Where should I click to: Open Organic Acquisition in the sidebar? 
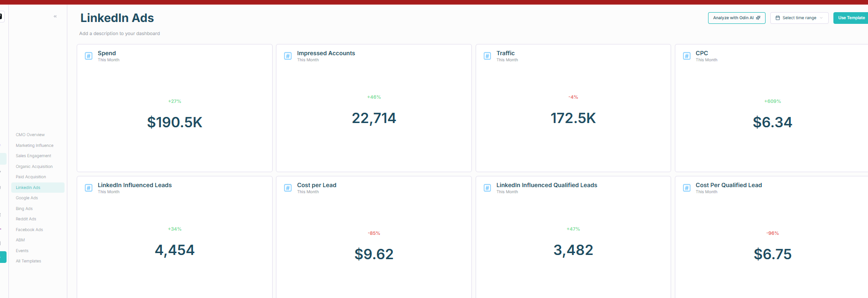click(34, 167)
